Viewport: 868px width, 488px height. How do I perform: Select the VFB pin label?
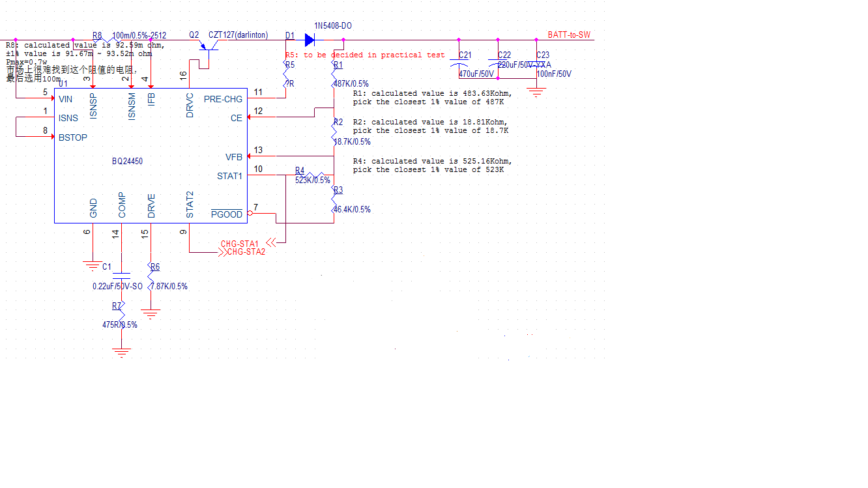coord(234,158)
